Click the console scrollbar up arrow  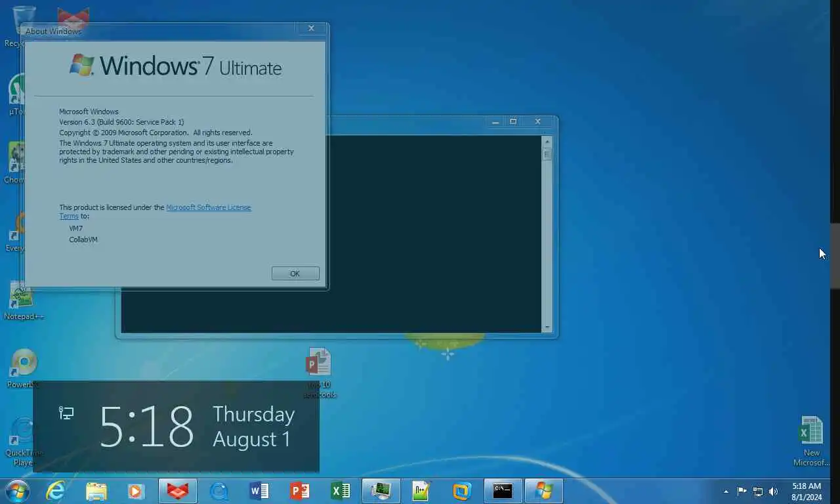[547, 141]
